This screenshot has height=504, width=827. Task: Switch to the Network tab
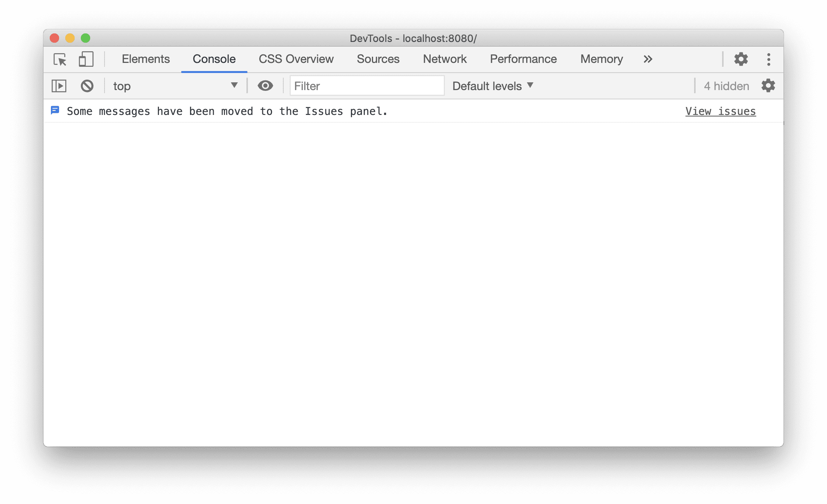click(444, 58)
